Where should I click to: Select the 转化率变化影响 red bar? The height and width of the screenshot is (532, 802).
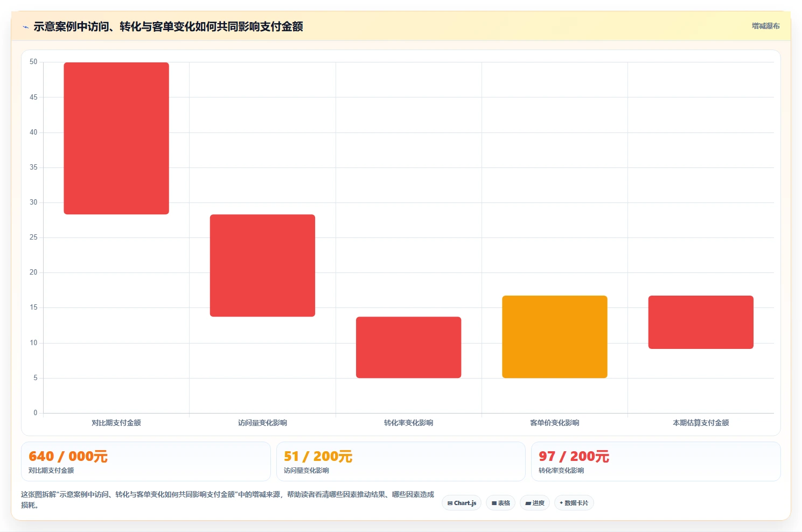tap(408, 347)
